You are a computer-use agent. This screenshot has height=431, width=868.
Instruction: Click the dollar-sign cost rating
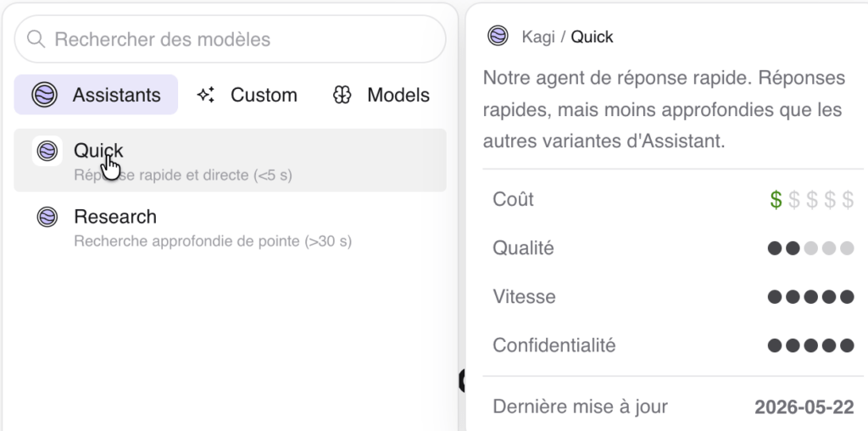coord(811,200)
